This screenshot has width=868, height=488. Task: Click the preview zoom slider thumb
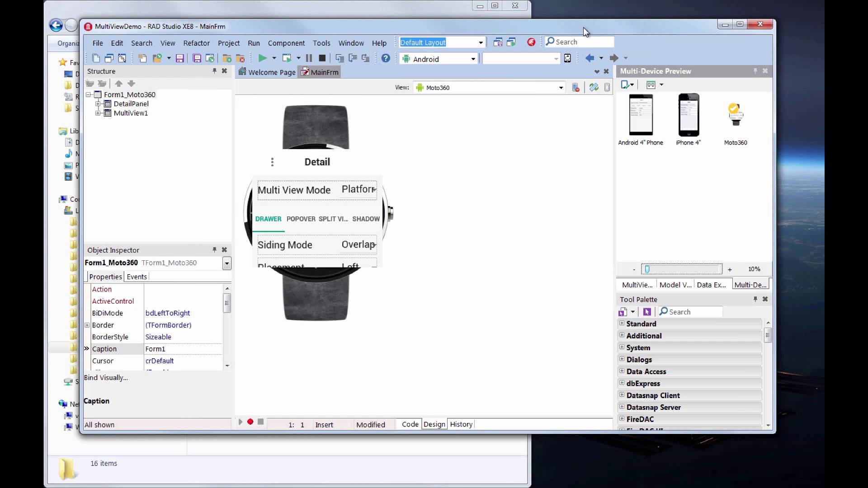647,269
